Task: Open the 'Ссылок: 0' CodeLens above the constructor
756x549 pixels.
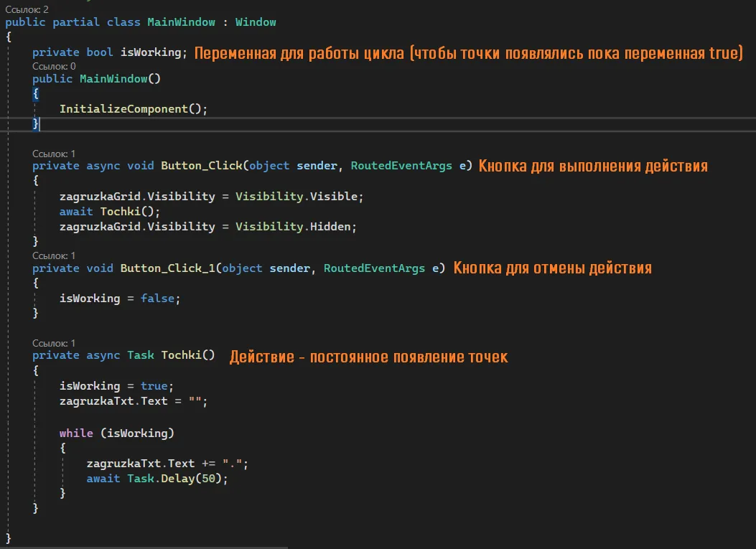Action: (x=54, y=66)
